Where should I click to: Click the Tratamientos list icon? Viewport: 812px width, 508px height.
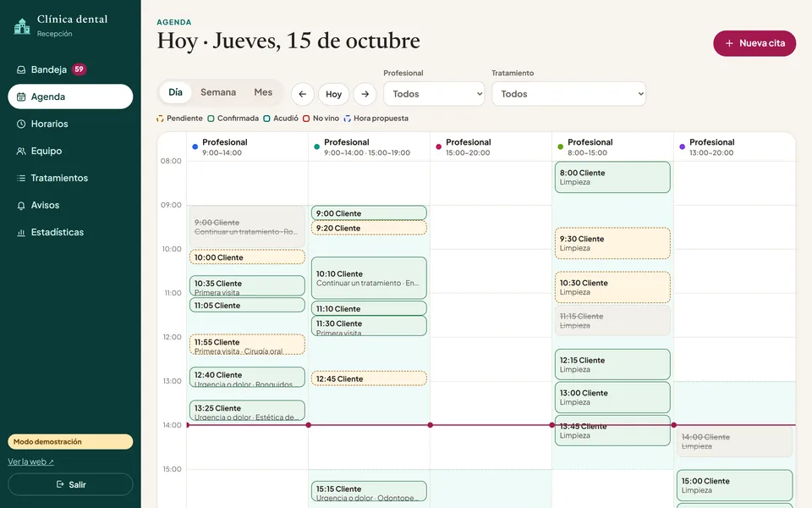(21, 178)
